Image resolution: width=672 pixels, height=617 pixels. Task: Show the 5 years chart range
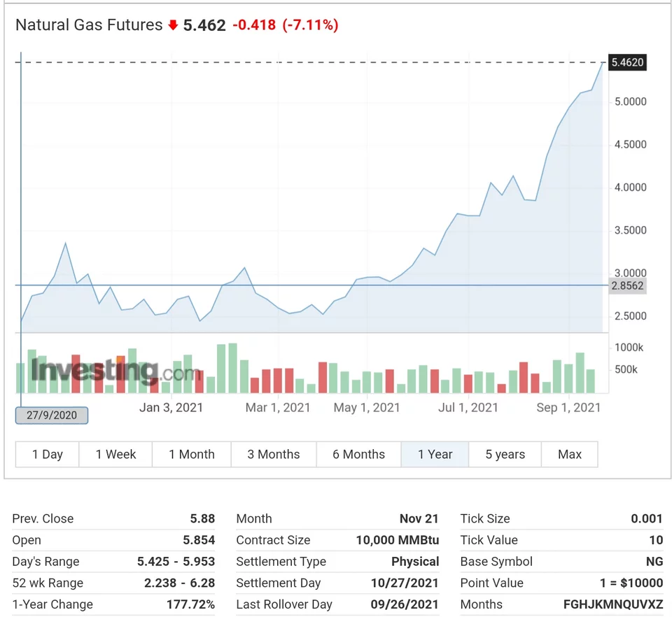coord(505,454)
